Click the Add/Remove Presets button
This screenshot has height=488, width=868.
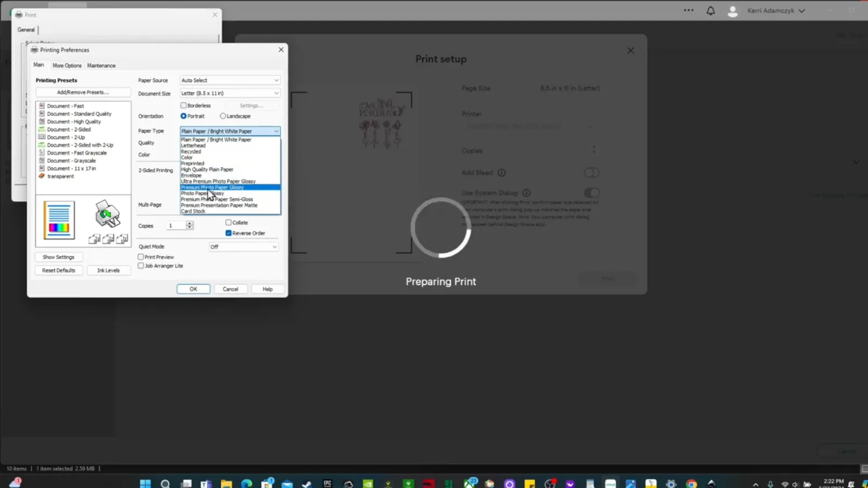pos(83,92)
